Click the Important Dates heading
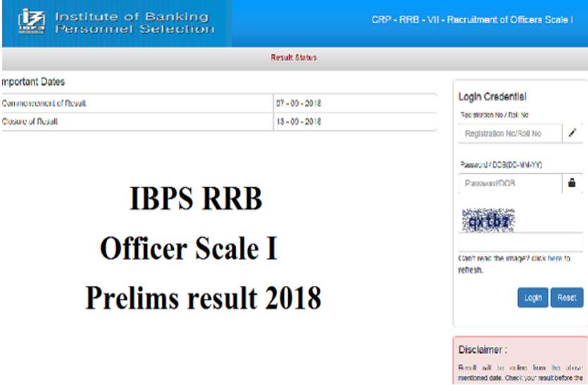This screenshot has width=588, height=385. click(33, 82)
